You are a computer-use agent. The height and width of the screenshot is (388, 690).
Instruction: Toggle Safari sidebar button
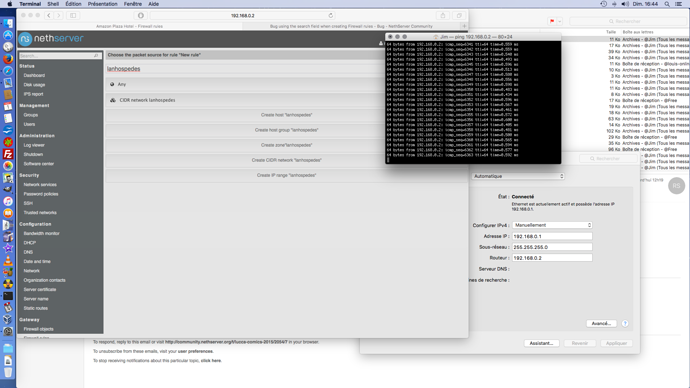tap(73, 15)
